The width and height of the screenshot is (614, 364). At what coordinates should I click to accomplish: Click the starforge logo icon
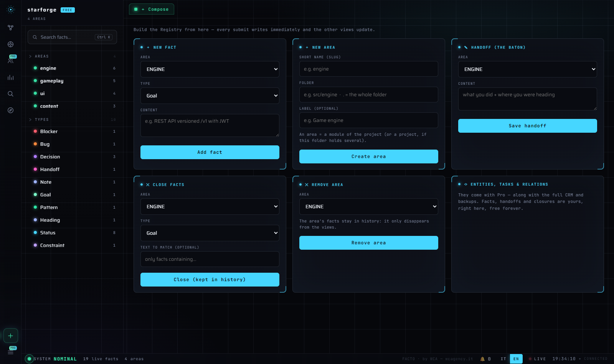click(x=11, y=10)
